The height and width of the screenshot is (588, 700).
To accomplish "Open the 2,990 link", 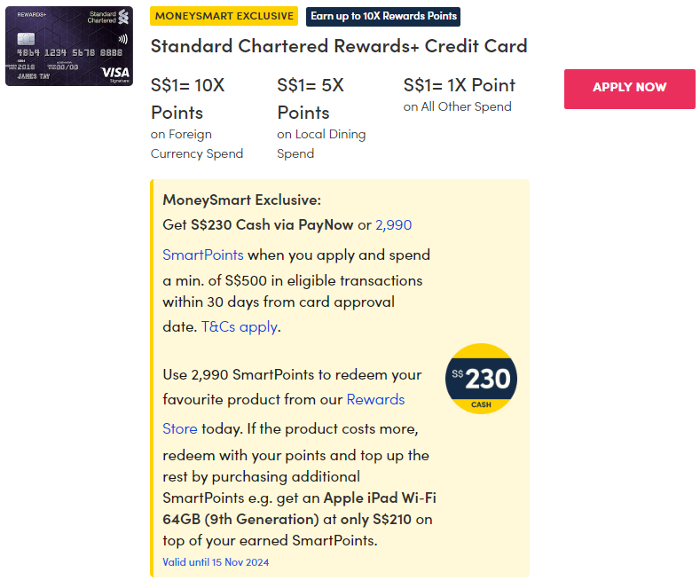I will (393, 224).
